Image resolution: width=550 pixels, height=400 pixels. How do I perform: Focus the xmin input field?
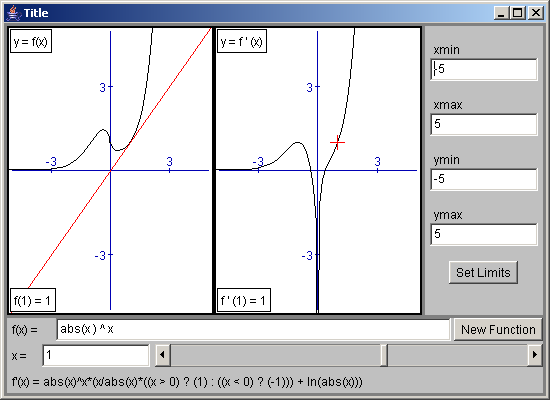[x=484, y=69]
